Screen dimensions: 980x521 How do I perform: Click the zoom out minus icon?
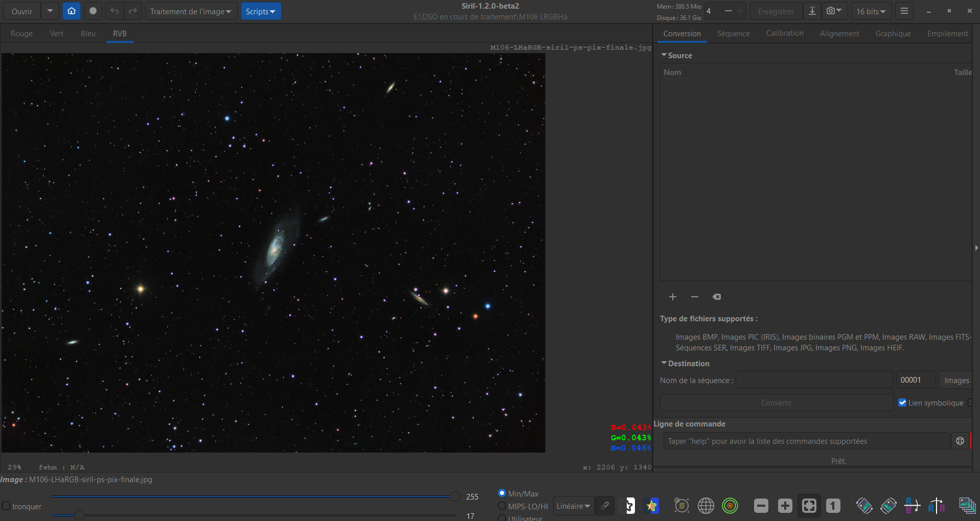pyautogui.click(x=761, y=506)
